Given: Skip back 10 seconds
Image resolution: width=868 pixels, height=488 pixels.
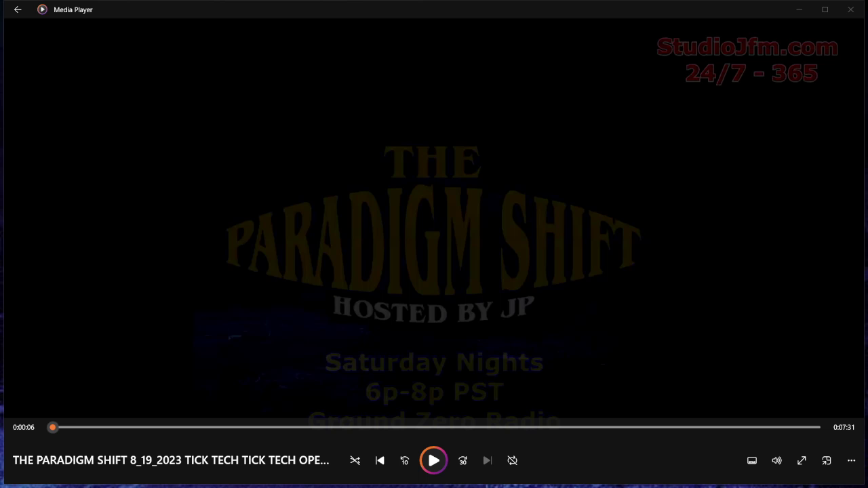Looking at the screenshot, I should click(405, 460).
